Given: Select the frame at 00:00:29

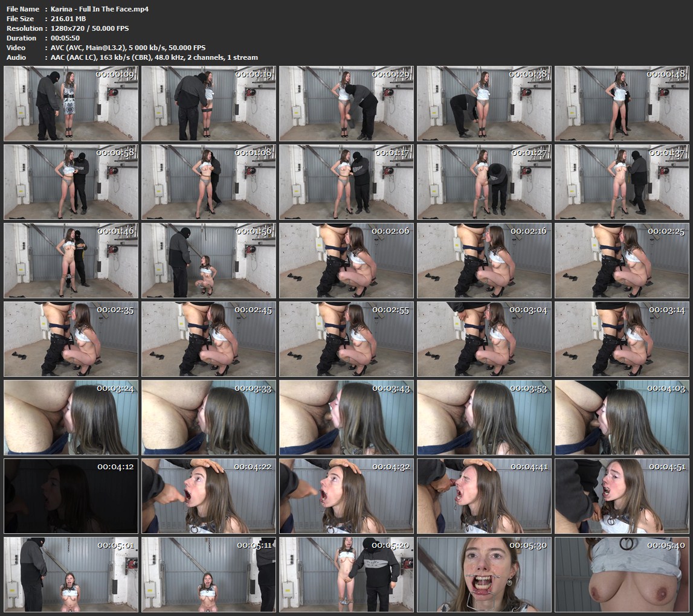Looking at the screenshot, I should [x=346, y=104].
